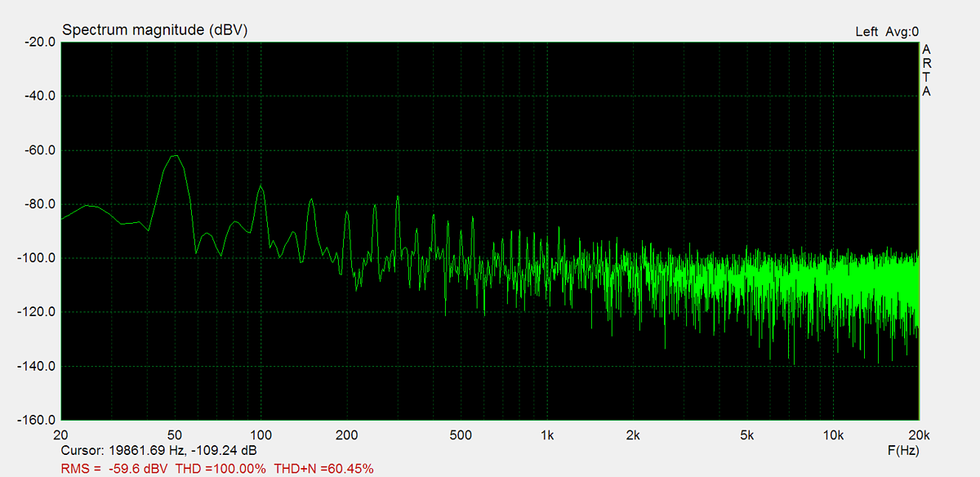980x477 pixels.
Task: Click the 150 Hz harmonic peak
Action: (x=311, y=200)
